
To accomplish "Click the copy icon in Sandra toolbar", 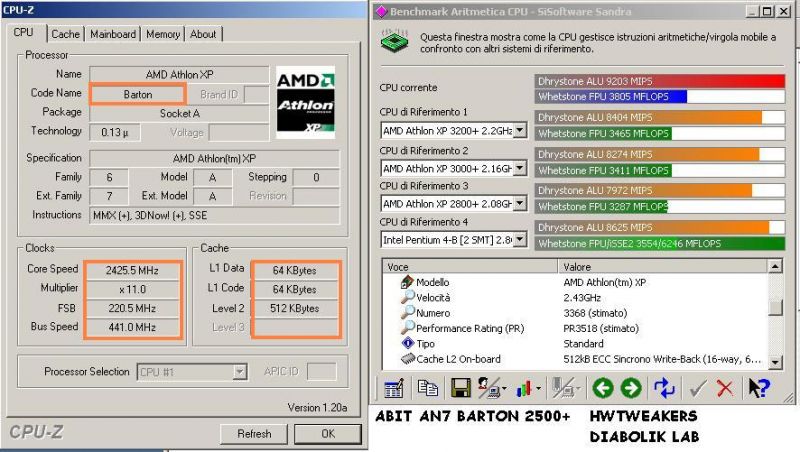I will (x=428, y=389).
